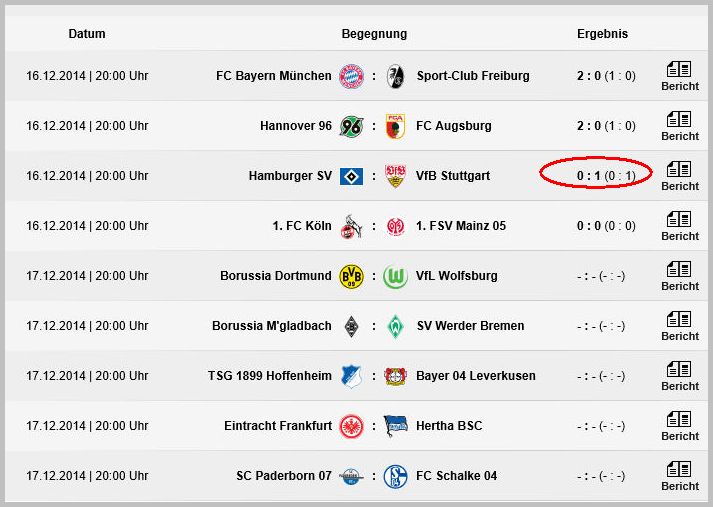Open Bericht icon for Dortmund vs Wolfsburg
The height and width of the screenshot is (507, 713).
[679, 276]
